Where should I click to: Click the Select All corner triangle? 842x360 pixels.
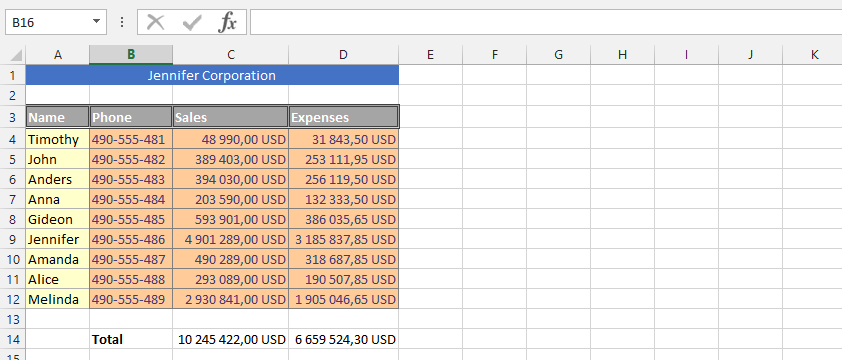click(16, 55)
